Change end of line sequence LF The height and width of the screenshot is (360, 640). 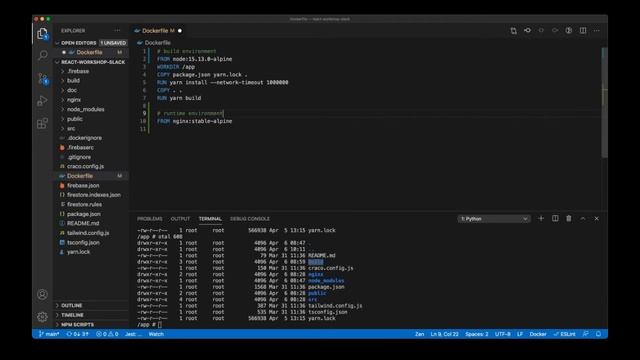click(520, 334)
